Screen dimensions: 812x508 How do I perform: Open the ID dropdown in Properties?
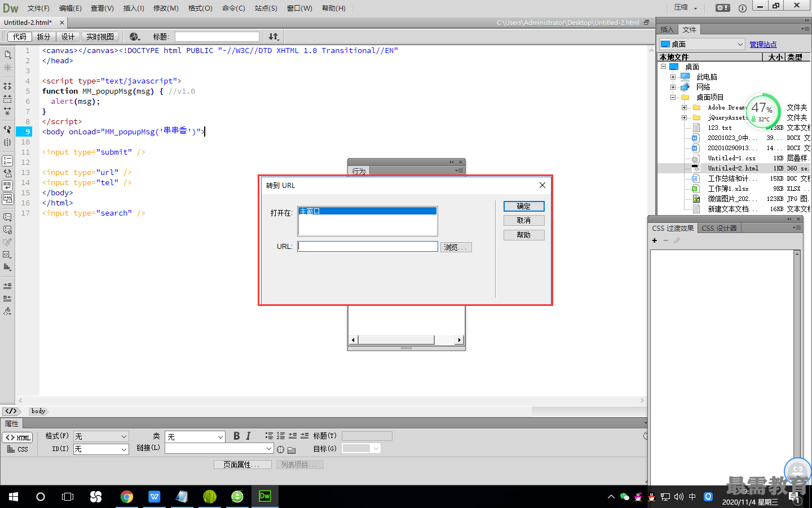[101, 449]
